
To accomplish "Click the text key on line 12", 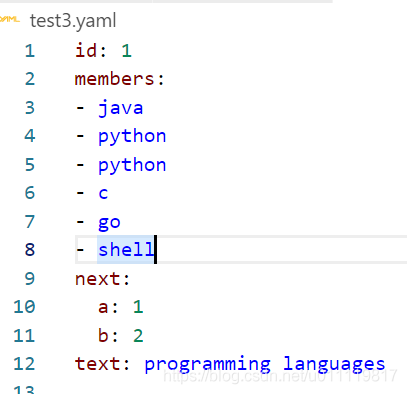I will click(x=97, y=364).
